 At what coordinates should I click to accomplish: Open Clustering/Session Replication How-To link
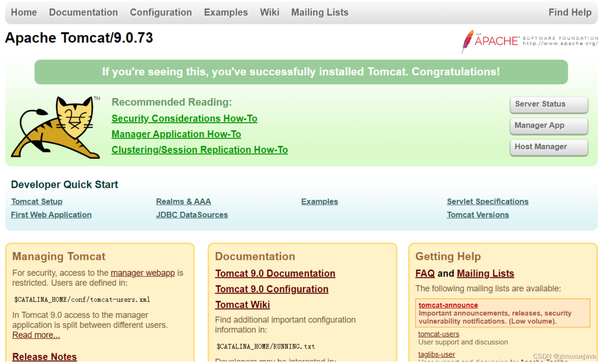pos(200,150)
